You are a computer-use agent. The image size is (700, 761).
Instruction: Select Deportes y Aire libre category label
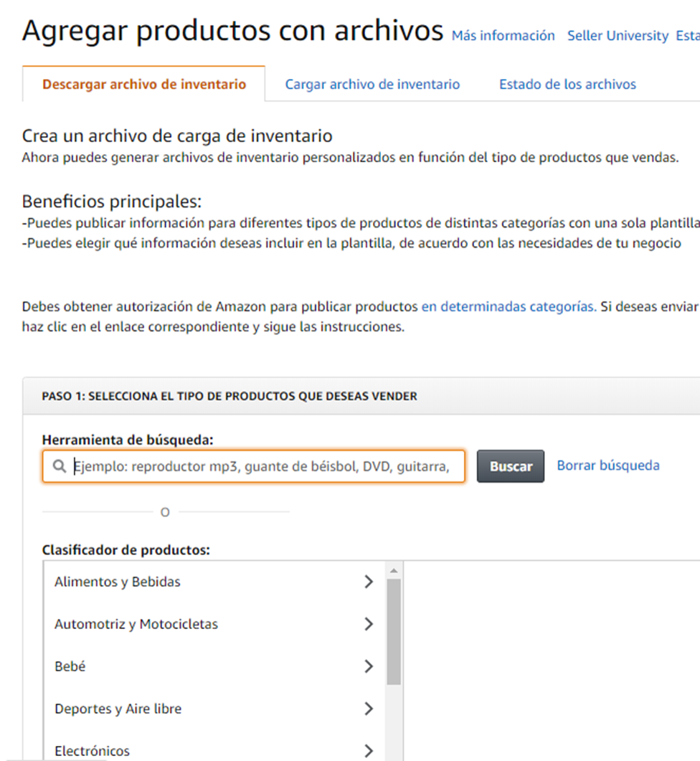(x=118, y=709)
